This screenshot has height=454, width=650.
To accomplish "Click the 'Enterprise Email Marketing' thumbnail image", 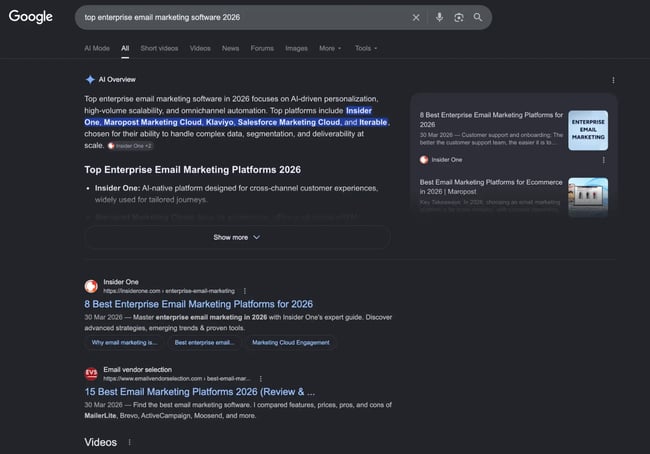I will click(x=588, y=130).
